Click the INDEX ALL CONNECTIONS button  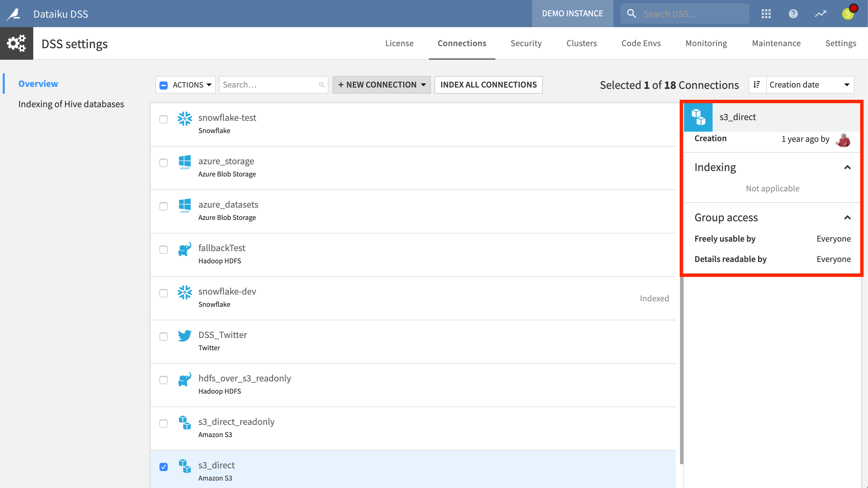coord(488,85)
